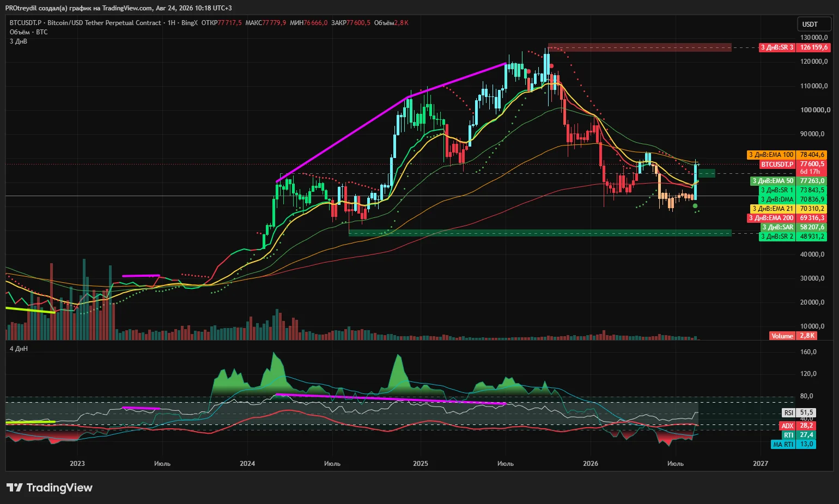Click the 120000,0 price axis tick
Viewport: 839px width, 504px height.
coord(814,62)
